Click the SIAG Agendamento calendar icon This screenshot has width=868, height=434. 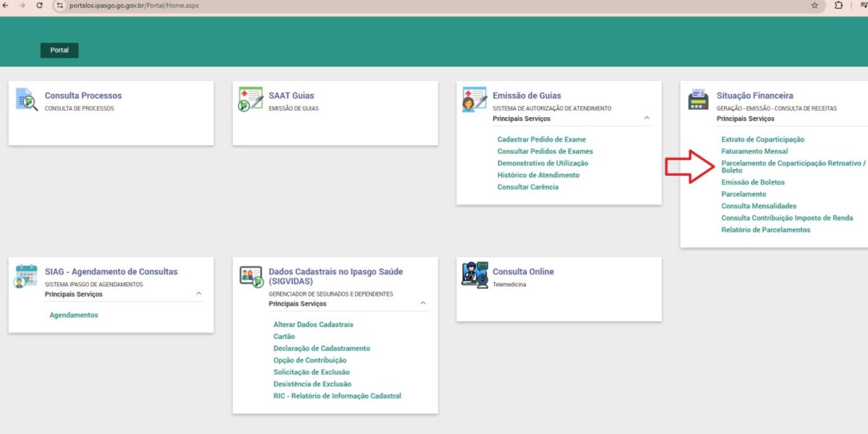26,276
